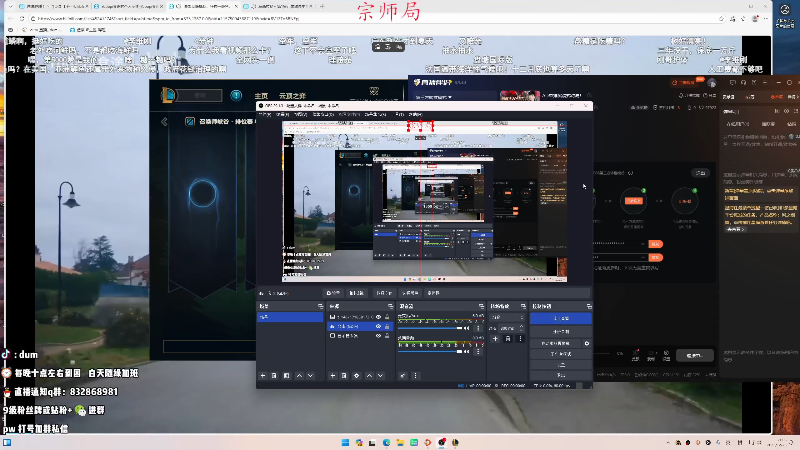The image size is (800, 450).
Task: Move source down in OBS Sources panel
Action: pyautogui.click(x=381, y=376)
